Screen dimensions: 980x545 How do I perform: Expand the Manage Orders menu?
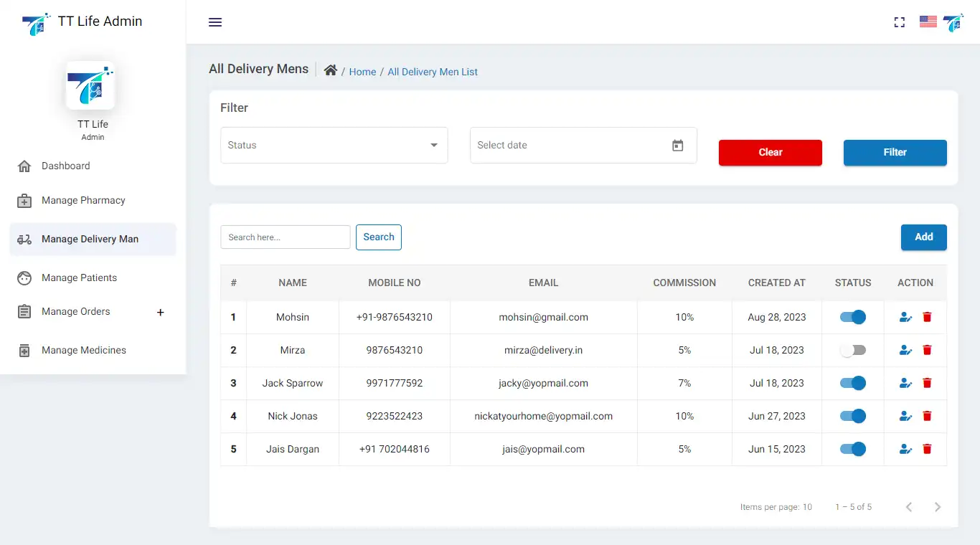coord(159,311)
